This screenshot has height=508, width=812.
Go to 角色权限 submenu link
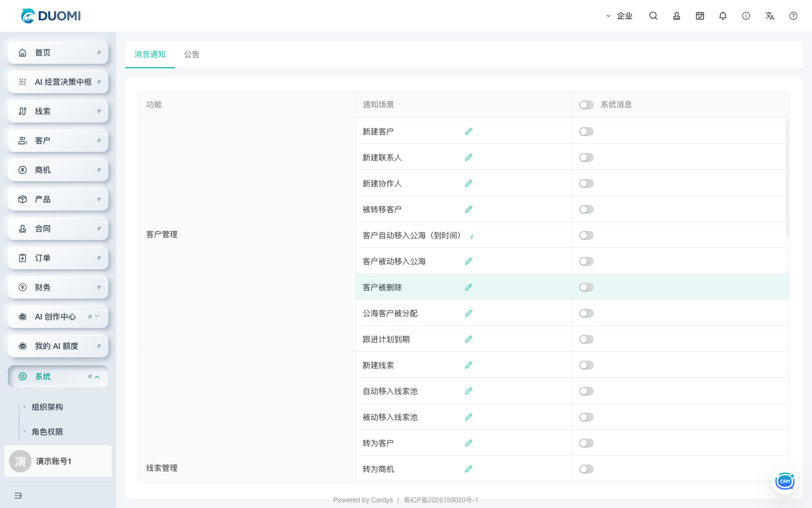click(47, 432)
